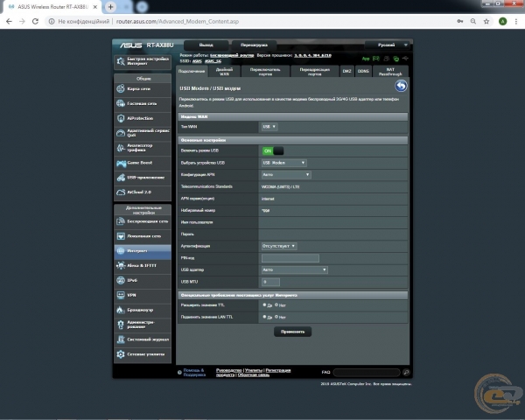Switch to the Переключатель портов tab
Screen dimensions: 525x420
(265, 72)
